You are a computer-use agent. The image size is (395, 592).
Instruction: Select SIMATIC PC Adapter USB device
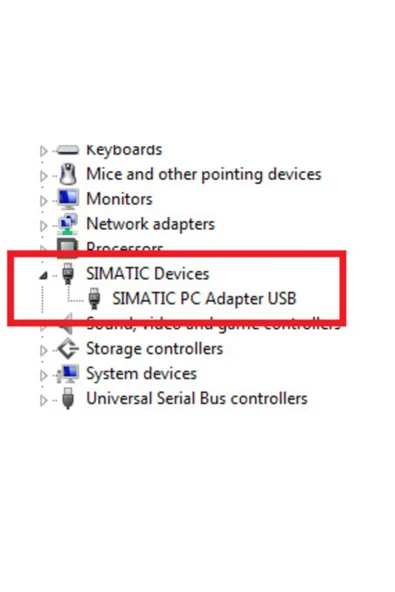click(x=204, y=298)
